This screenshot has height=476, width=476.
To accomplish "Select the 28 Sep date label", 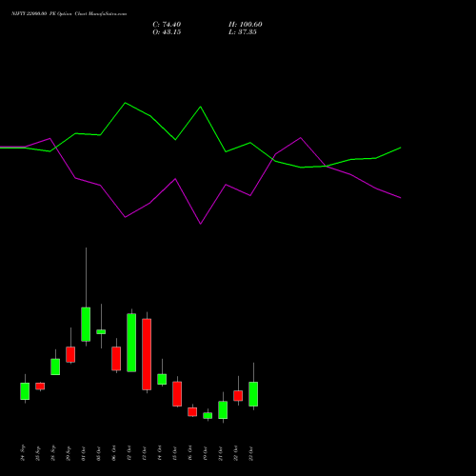I will [x=53, y=453].
